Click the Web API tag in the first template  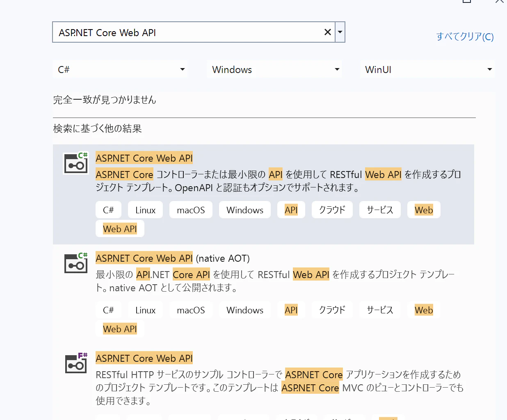tap(120, 228)
